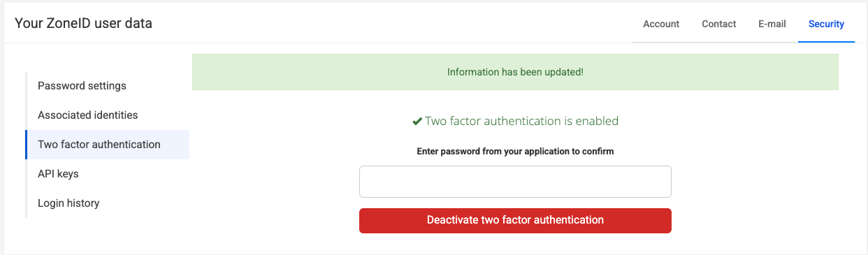Click the blue underline beneath Security tab
Viewport: 868px width, 255px height.
pyautogui.click(x=826, y=41)
